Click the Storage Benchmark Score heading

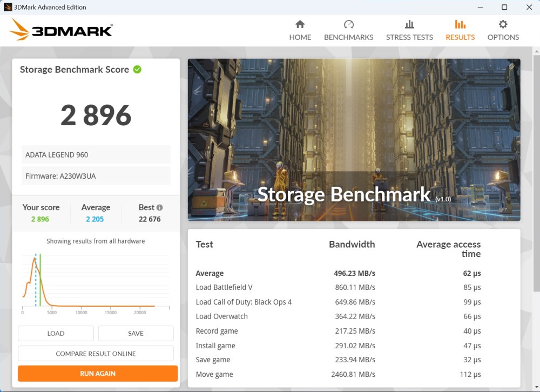(75, 69)
